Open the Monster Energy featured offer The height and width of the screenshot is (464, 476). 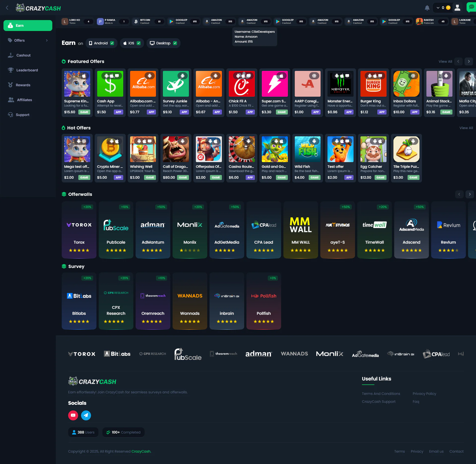click(x=340, y=93)
